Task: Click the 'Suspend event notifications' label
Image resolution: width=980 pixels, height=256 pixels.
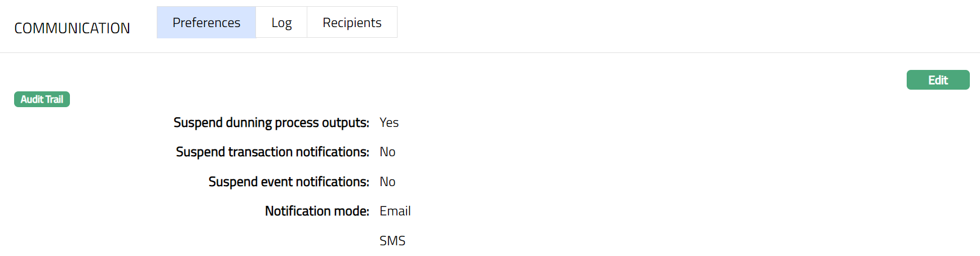Action: [289, 182]
